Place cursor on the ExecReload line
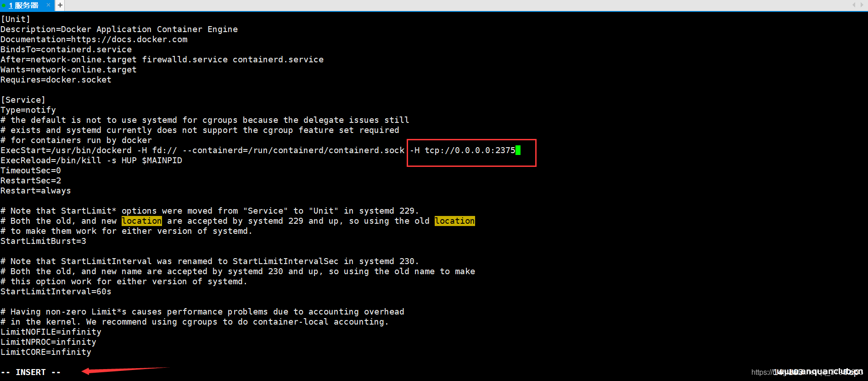 click(x=91, y=160)
